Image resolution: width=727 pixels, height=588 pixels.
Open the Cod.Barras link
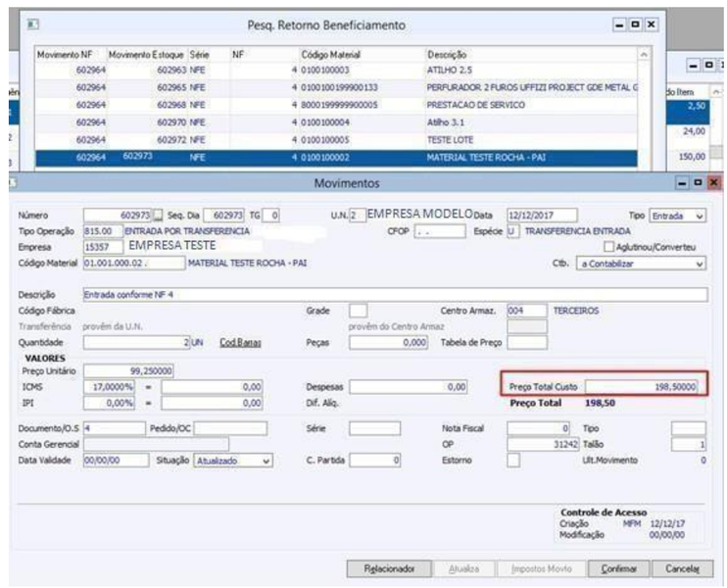[240, 343]
